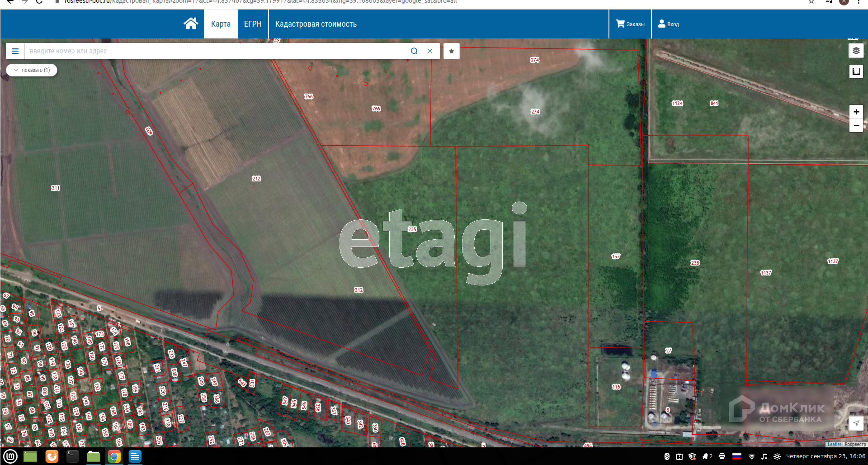Screen dimensions: 868x465
Task: Select parcel label 809 on the map
Action: [149, 131]
